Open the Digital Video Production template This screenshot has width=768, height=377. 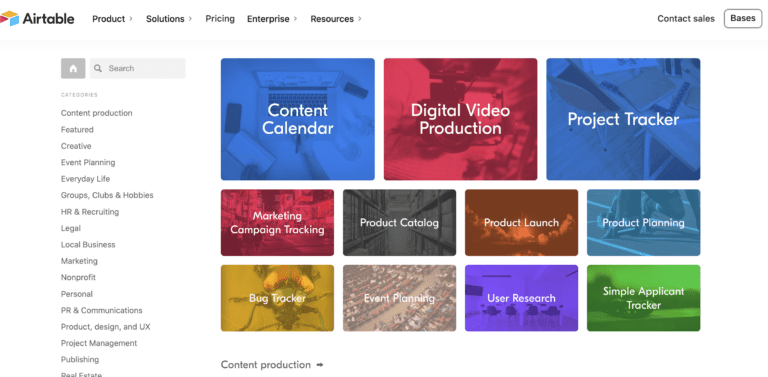[x=460, y=119]
